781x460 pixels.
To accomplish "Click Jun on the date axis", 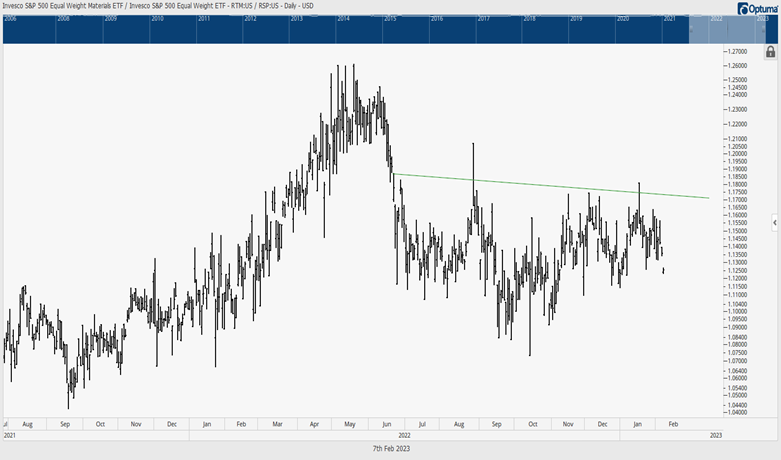I will click(x=387, y=424).
